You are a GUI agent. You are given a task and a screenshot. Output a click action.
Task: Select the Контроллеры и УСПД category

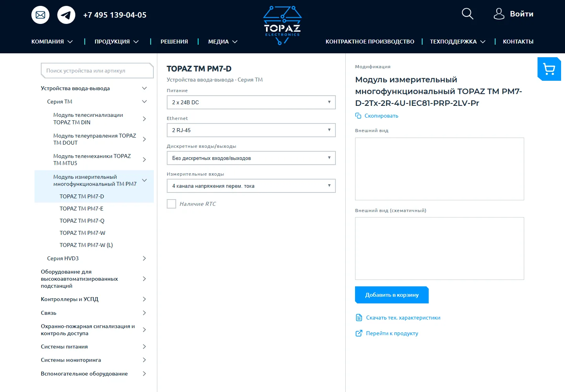[x=70, y=299]
